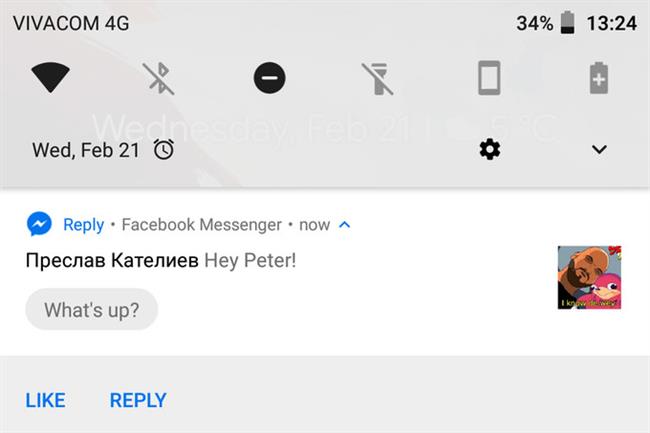This screenshot has width=650, height=433.
Task: Open the sender's avatar thumbnail
Action: pos(589,277)
